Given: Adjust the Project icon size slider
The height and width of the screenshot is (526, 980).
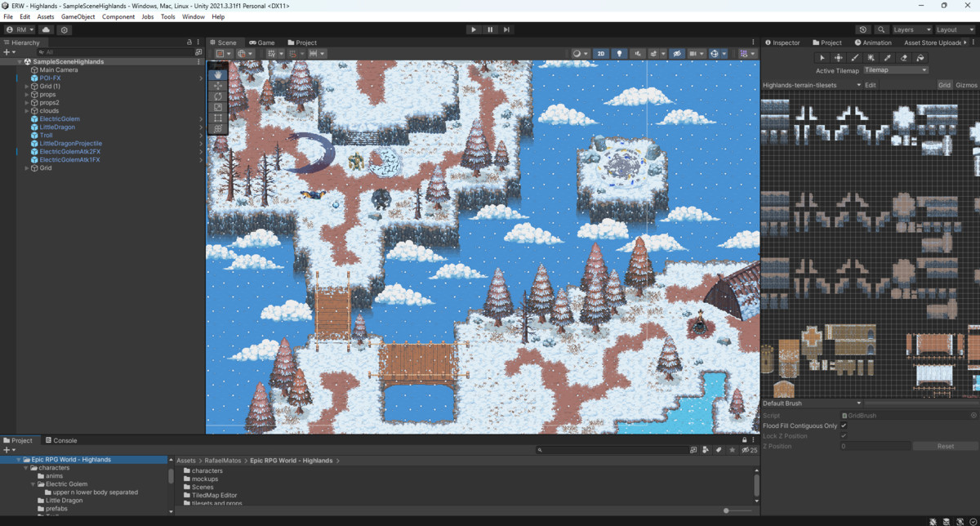Looking at the screenshot, I should tap(727, 510).
